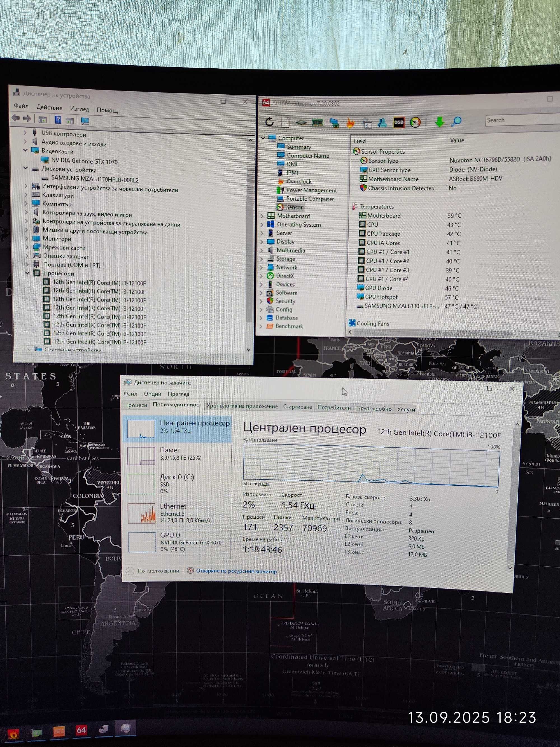Click the AIDA64 icon in the Windows taskbar

(x=81, y=730)
